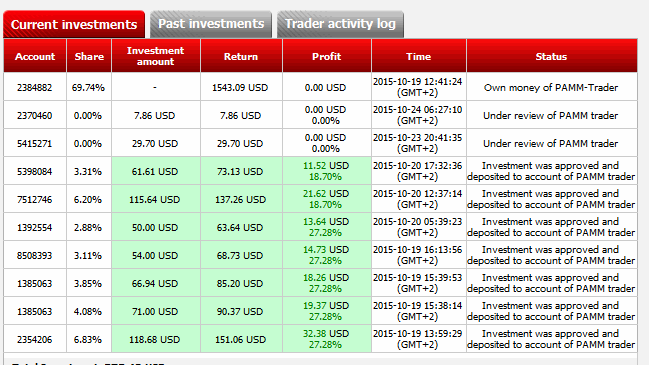This screenshot has height=365, width=649.
Task: Click account 5415271 in the table
Action: click(x=35, y=144)
